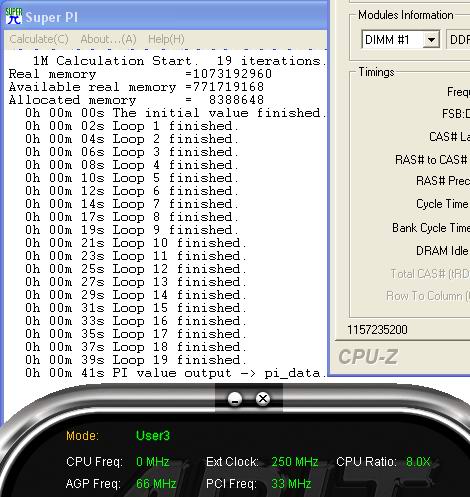Click the 'Loop 15 finished' line
This screenshot has width=470, height=497.
(x=136, y=308)
